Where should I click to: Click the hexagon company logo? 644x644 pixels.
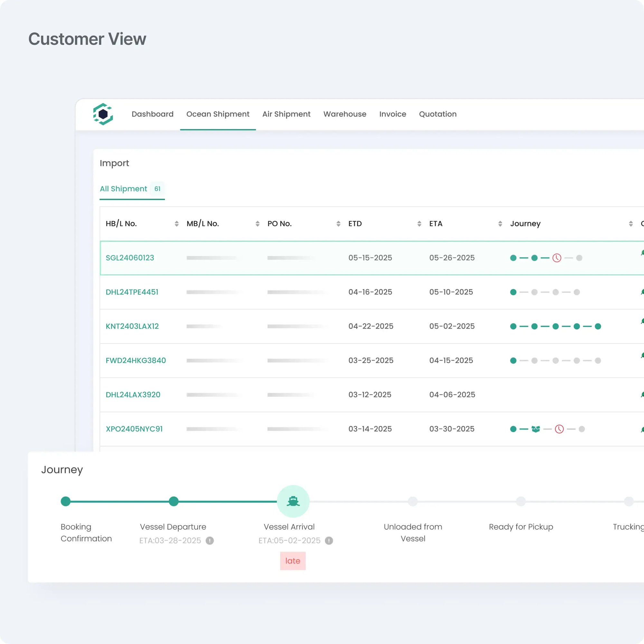(x=103, y=114)
